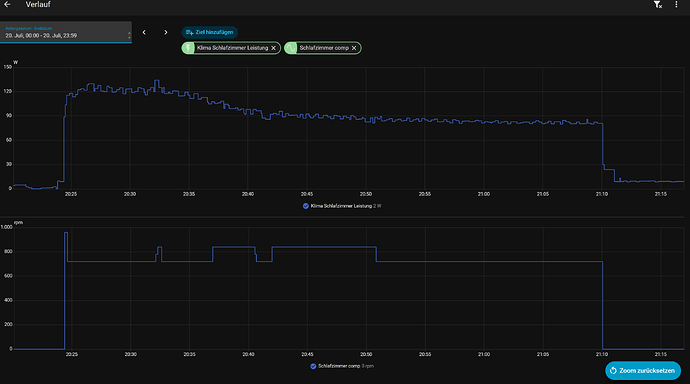Remove Schlafzimmer comp chip

[354, 48]
